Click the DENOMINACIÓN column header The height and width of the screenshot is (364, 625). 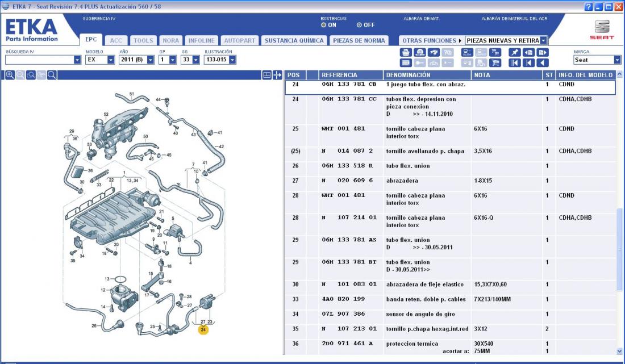(427, 75)
